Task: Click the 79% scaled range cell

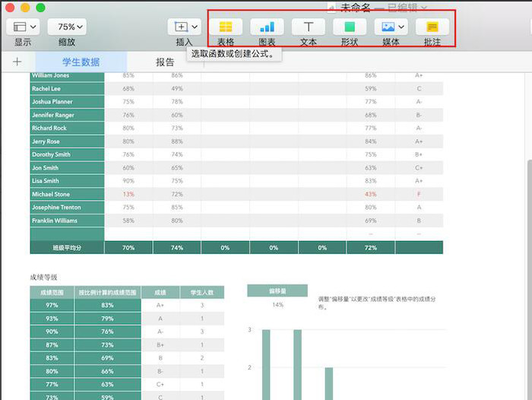Action: [108, 319]
